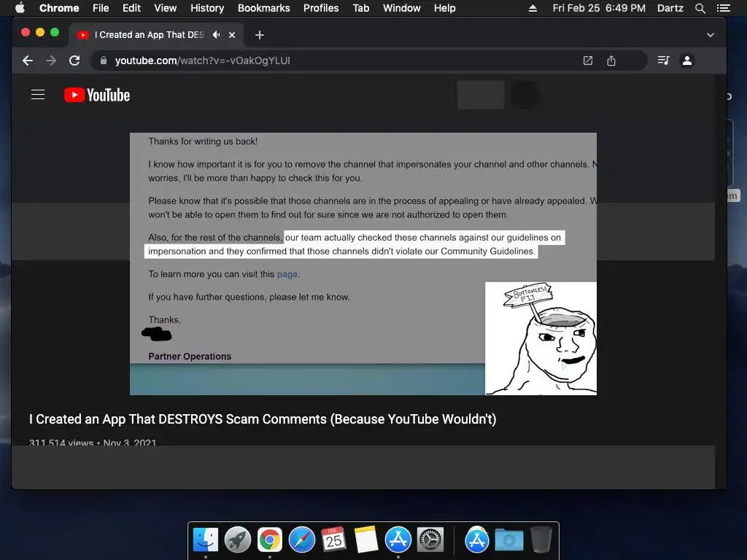Reload the YouTube page
Viewport: 747px width, 560px height.
tap(74, 61)
